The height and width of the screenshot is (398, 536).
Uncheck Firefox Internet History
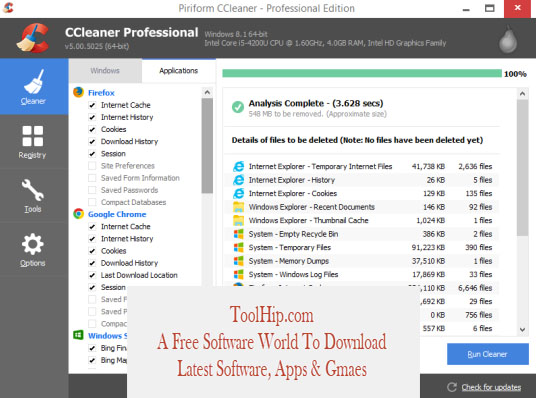[x=92, y=117]
